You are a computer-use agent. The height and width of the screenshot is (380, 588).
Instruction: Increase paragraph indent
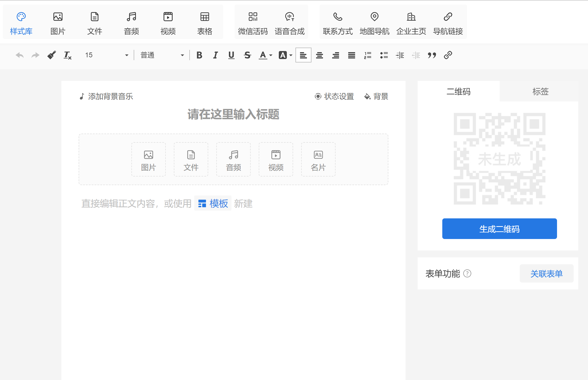(400, 55)
